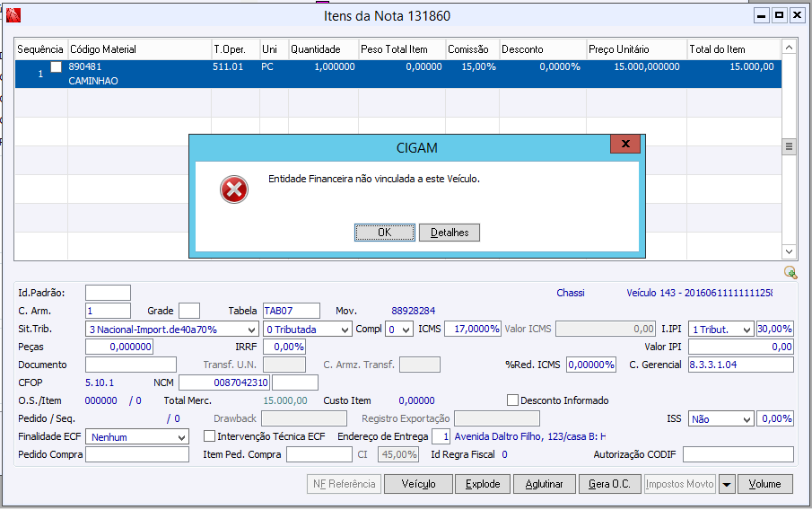812x510 pixels.
Task: Click the Tabela field TAB07
Action: click(x=292, y=311)
